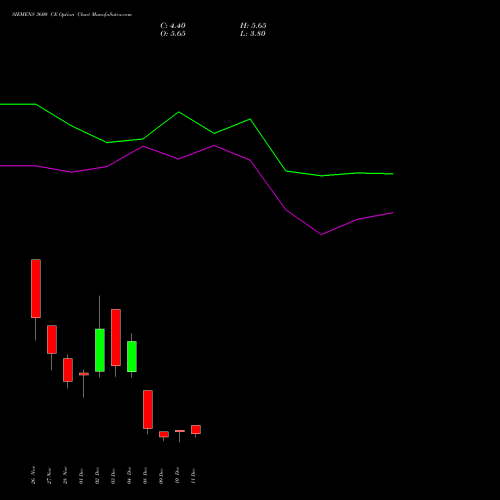Click the tall red candle for 26 Nov
Viewport: 500px width, 500px height.
tap(36, 289)
